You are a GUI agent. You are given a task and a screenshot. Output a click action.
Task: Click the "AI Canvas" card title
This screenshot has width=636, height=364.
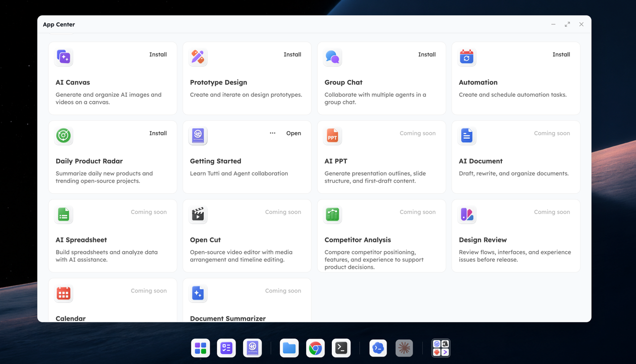tap(73, 82)
